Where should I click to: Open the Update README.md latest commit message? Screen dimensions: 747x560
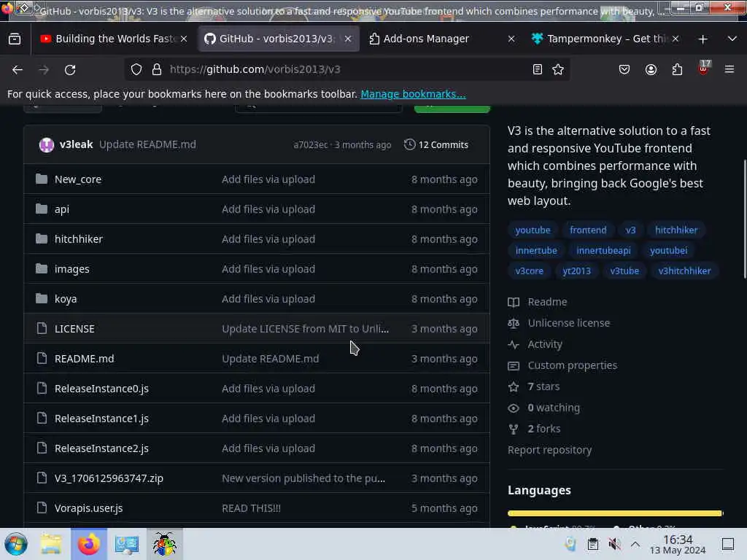pyautogui.click(x=147, y=144)
